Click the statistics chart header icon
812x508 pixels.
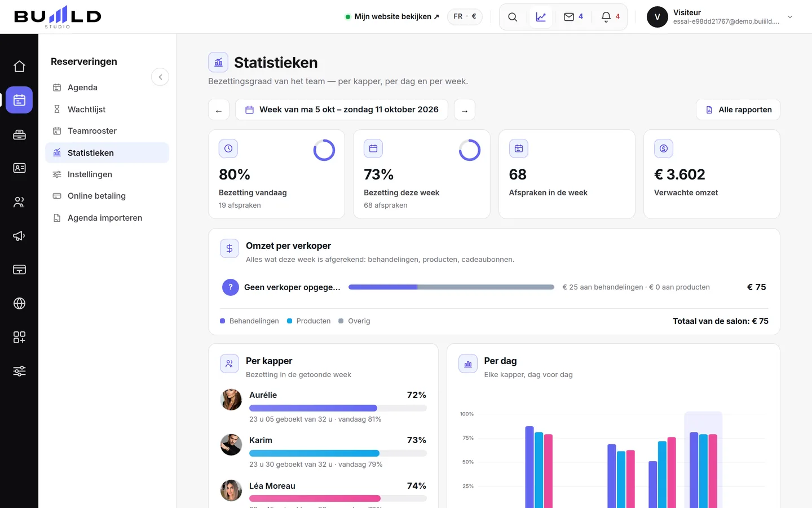[x=541, y=17]
